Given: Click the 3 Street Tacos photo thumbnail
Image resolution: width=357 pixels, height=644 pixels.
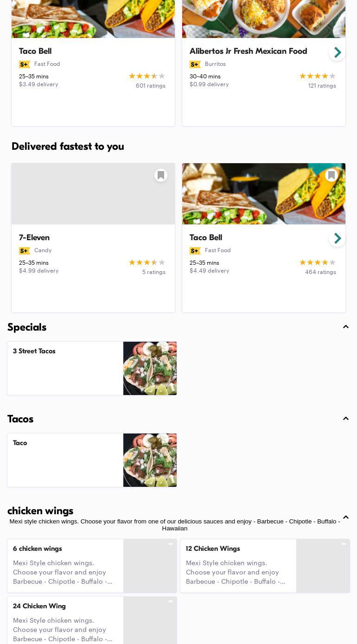Looking at the screenshot, I should click(x=150, y=369).
